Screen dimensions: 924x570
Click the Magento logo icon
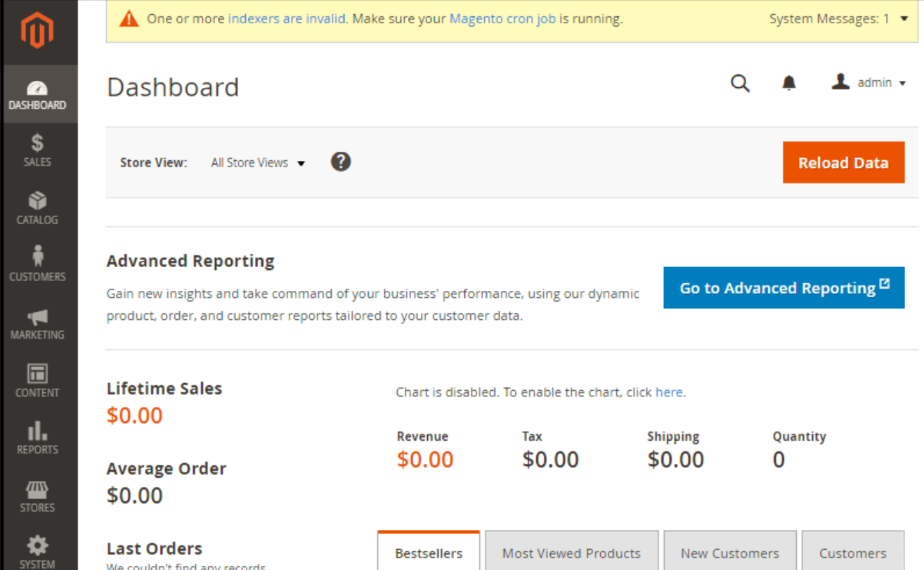pos(37,30)
